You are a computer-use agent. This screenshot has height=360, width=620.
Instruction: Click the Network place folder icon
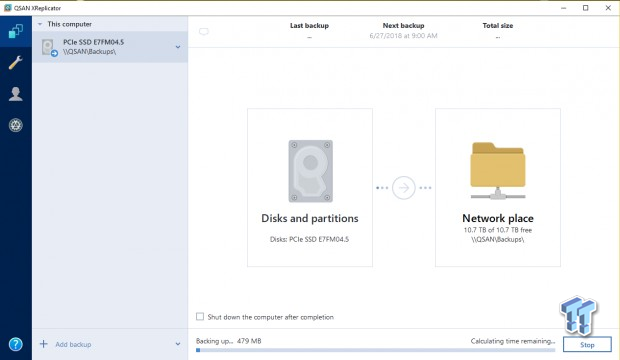click(498, 171)
